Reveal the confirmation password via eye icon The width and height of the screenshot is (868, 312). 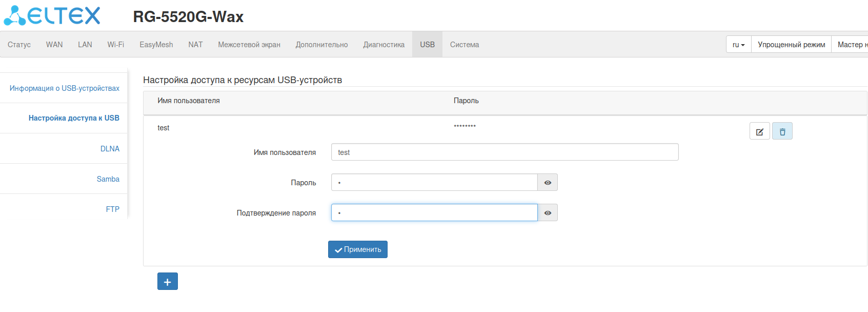(548, 213)
